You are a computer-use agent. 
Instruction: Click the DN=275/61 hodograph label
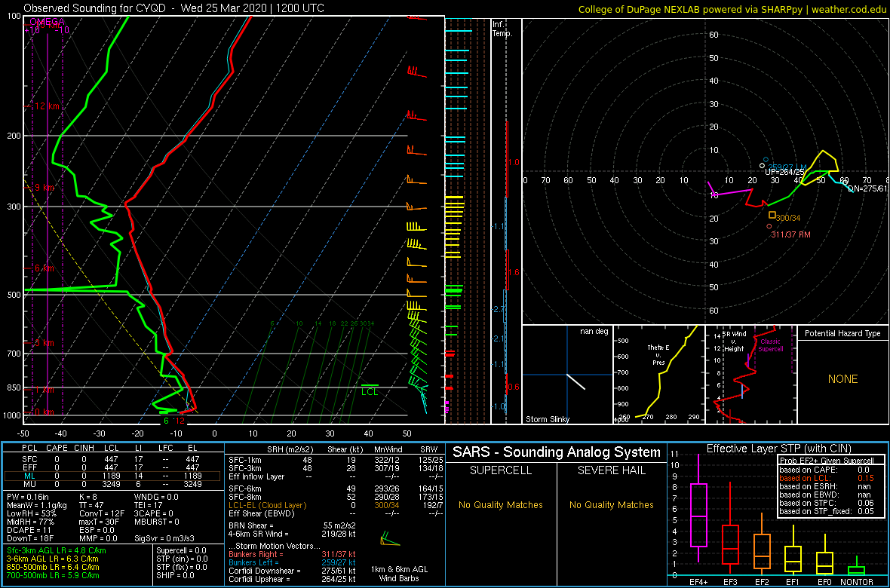(868, 188)
